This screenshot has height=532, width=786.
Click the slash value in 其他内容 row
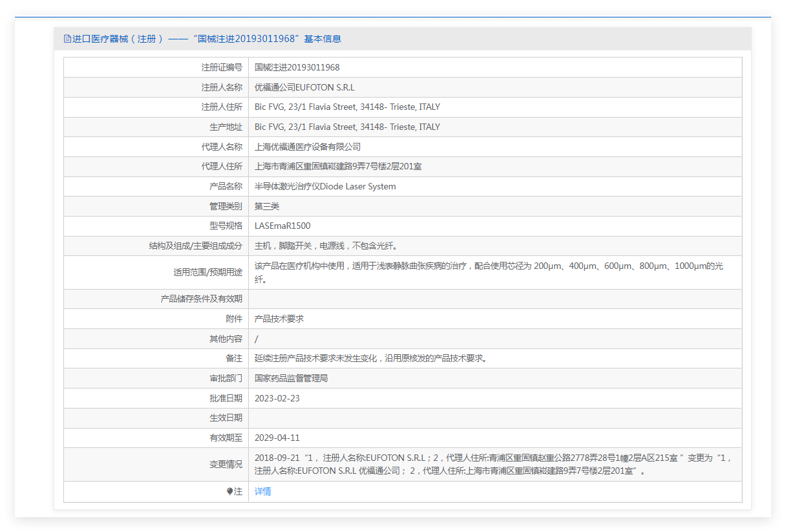257,339
